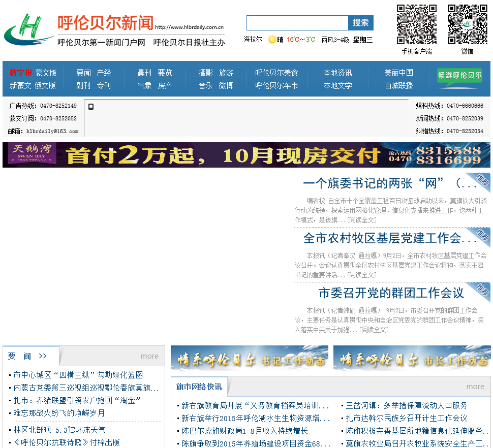This screenshot has height=448, width=493.
Task: Open the 音乐 music section
Action: [206, 85]
